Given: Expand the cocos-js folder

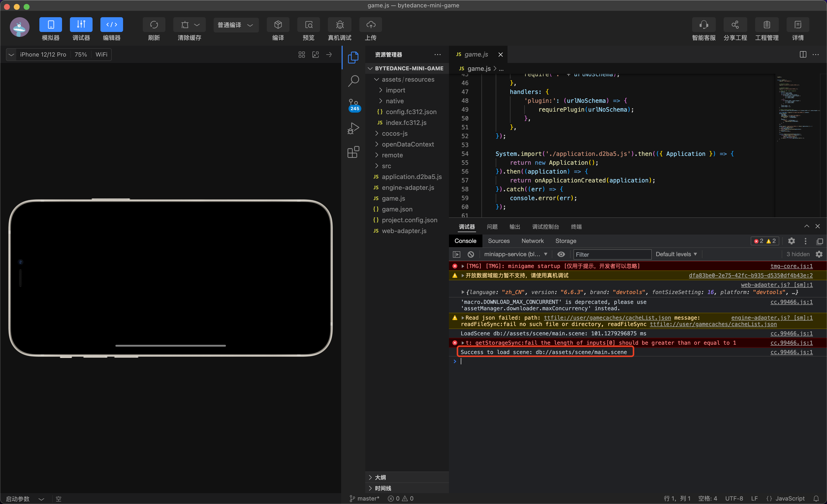Looking at the screenshot, I should tap(394, 133).
